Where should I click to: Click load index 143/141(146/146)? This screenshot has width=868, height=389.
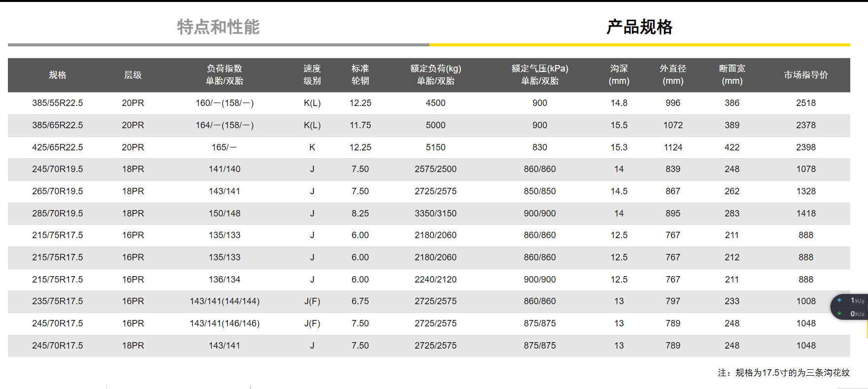pos(225,323)
